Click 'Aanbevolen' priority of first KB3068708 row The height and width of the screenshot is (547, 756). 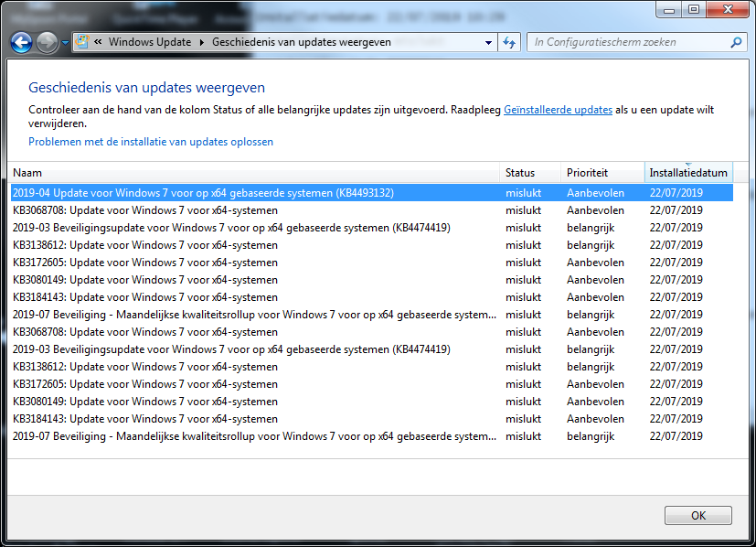[x=595, y=210]
